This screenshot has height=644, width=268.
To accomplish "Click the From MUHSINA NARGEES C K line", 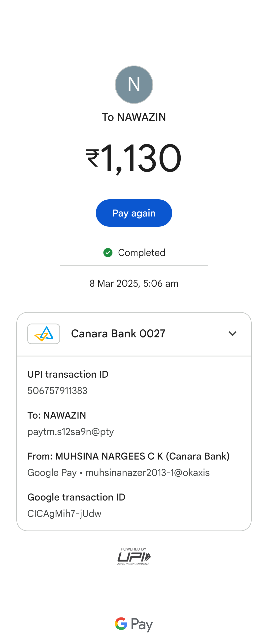I will click(128, 456).
